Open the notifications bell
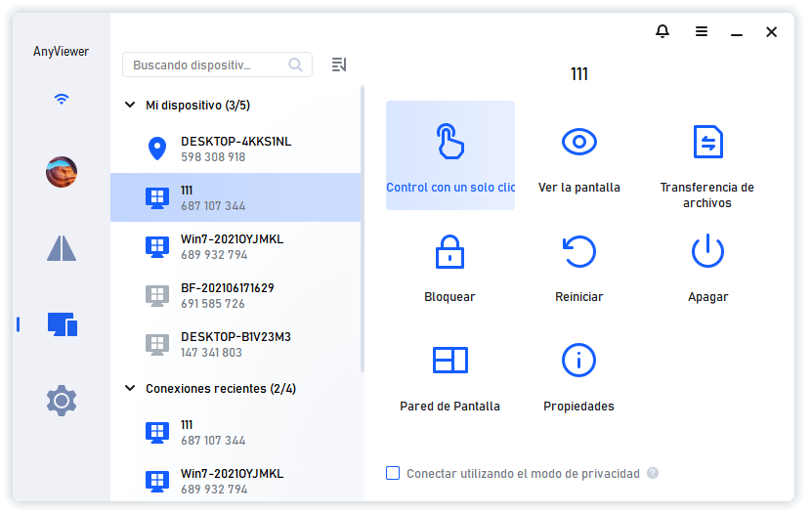The image size is (812, 514). 662,31
